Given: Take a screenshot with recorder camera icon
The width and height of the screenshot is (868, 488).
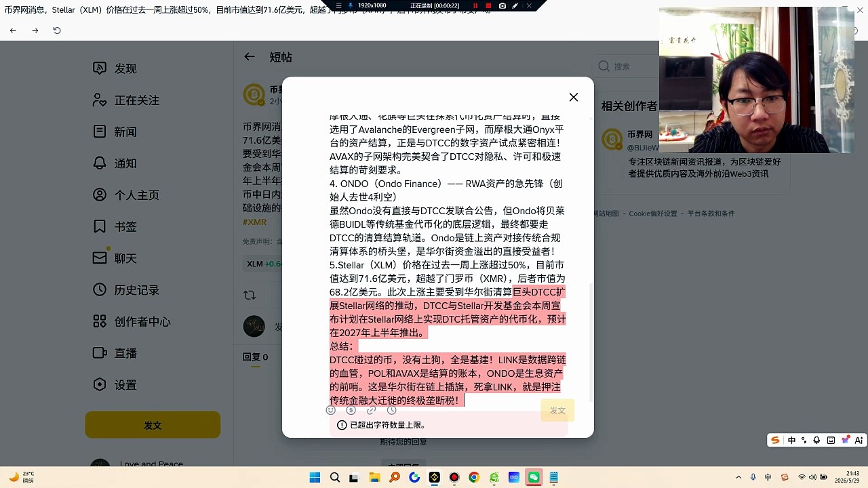Looking at the screenshot, I should click(502, 5).
